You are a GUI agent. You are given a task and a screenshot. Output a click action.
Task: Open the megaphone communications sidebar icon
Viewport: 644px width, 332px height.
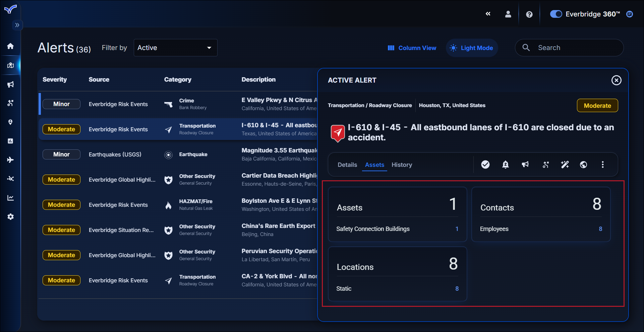pos(10,84)
